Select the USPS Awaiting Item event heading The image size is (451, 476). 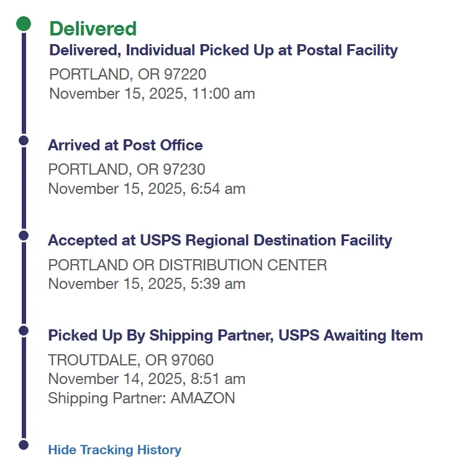click(x=235, y=336)
